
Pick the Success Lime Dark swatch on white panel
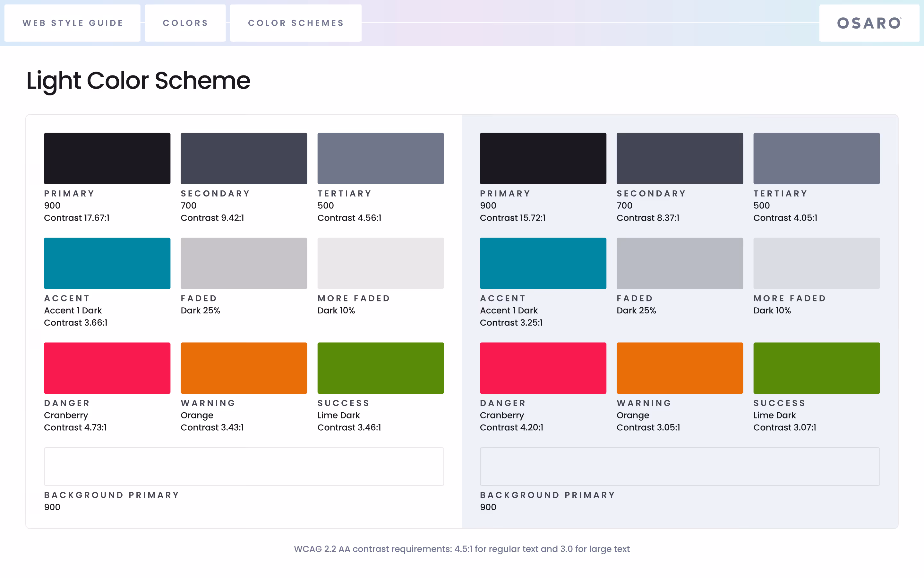pos(381,368)
